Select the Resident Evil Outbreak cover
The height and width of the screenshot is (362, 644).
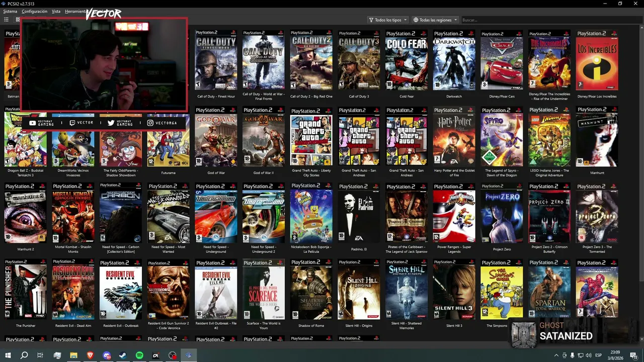click(121, 290)
